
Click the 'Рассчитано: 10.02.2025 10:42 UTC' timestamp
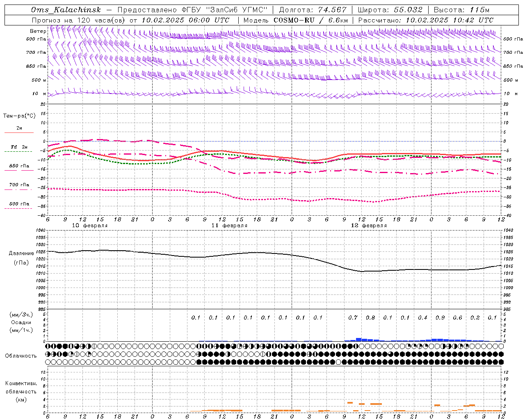(426, 20)
